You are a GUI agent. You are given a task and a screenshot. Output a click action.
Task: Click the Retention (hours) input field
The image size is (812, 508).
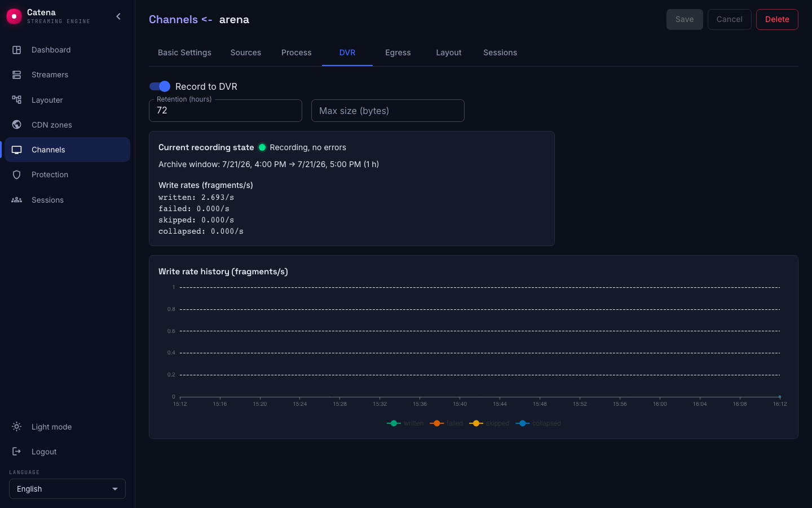click(226, 111)
